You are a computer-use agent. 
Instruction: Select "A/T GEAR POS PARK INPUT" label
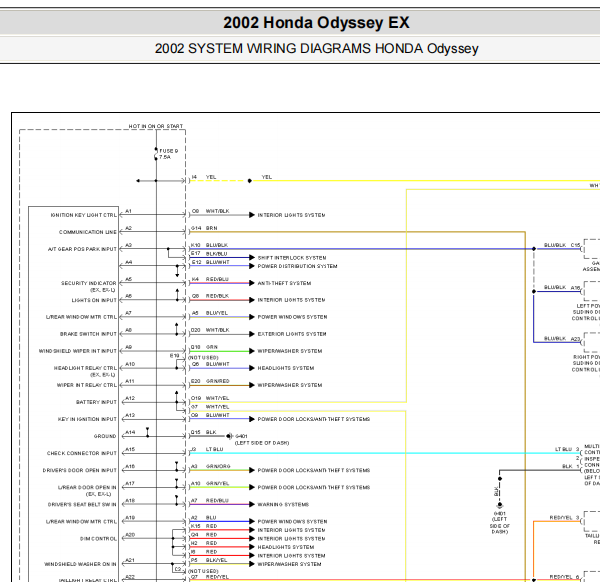click(82, 249)
